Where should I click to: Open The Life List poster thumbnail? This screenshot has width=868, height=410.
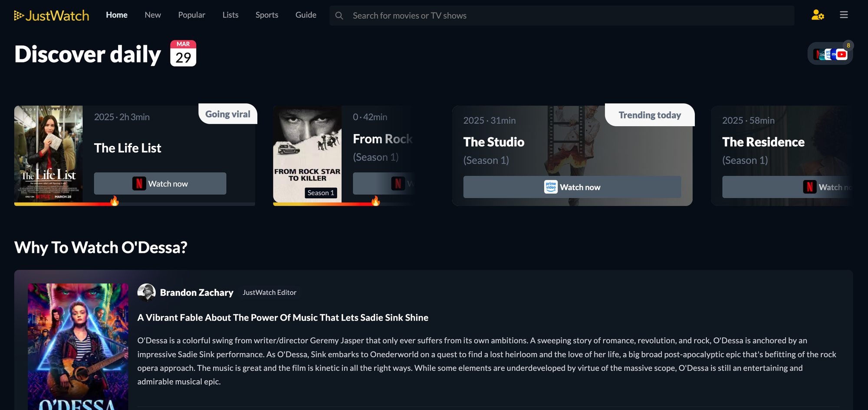48,154
